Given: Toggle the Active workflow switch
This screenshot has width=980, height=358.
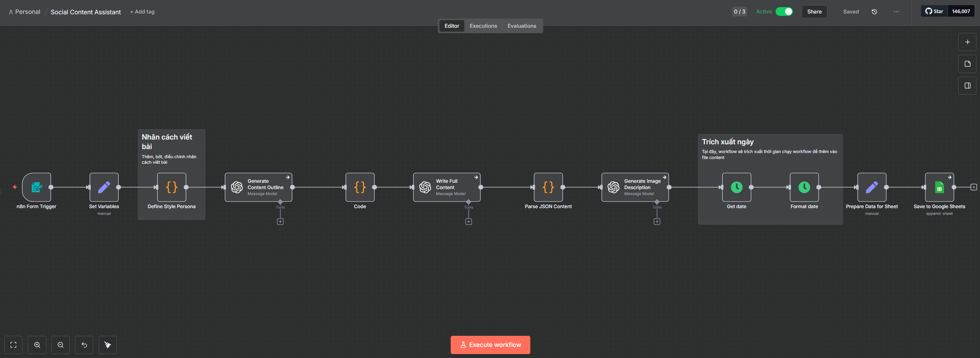Looking at the screenshot, I should (784, 11).
